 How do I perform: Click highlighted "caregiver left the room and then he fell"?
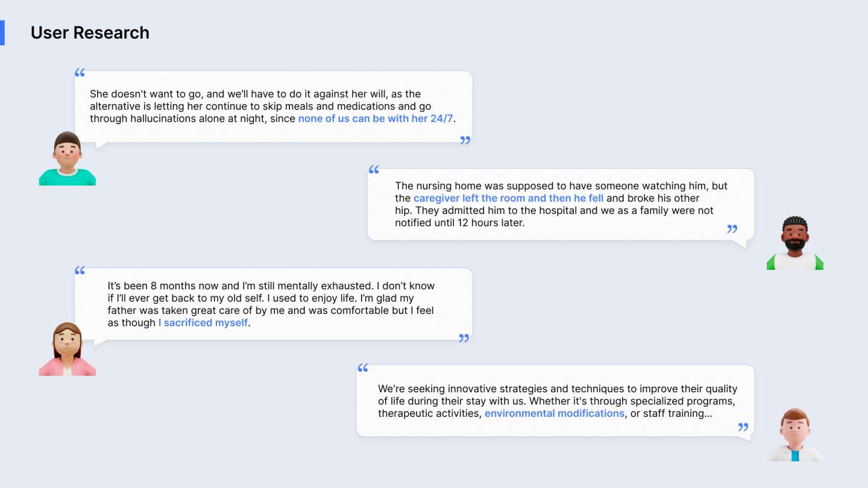[x=508, y=198]
